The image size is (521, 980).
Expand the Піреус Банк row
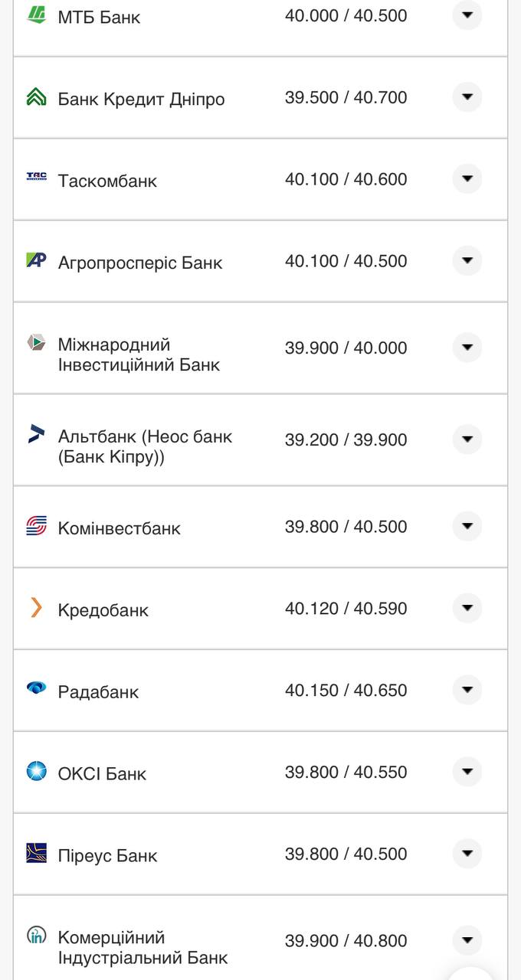click(467, 851)
